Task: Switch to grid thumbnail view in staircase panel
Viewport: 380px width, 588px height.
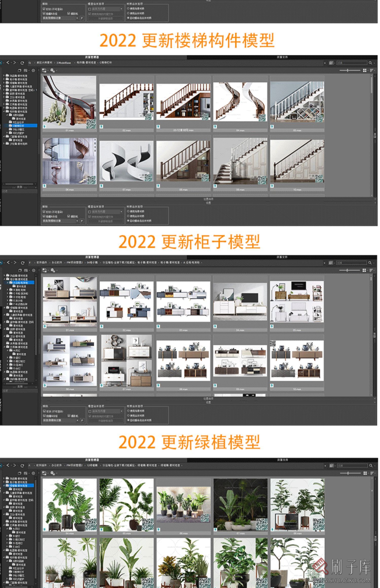Action: point(365,70)
